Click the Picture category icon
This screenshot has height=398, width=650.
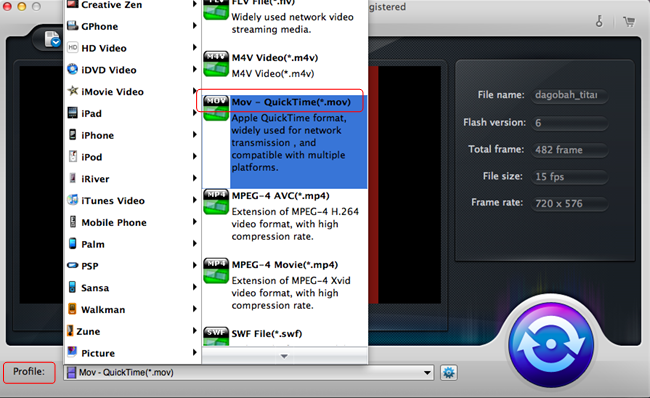[x=73, y=352]
